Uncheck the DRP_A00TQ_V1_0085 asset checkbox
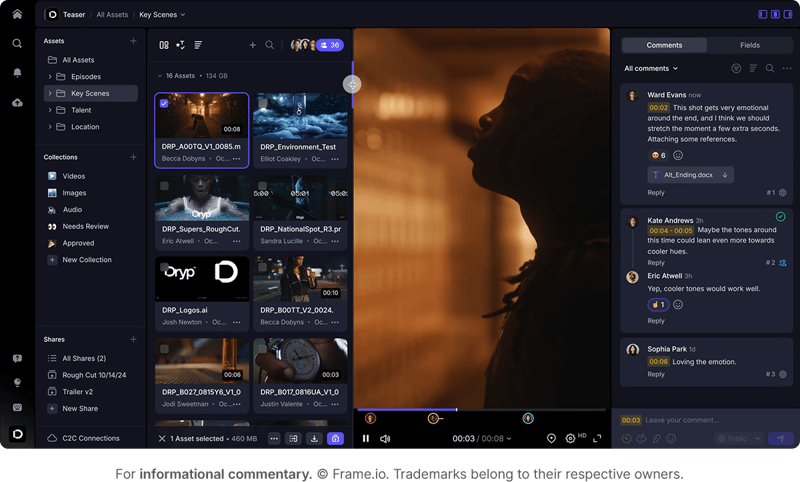800x482 pixels. pos(164,103)
